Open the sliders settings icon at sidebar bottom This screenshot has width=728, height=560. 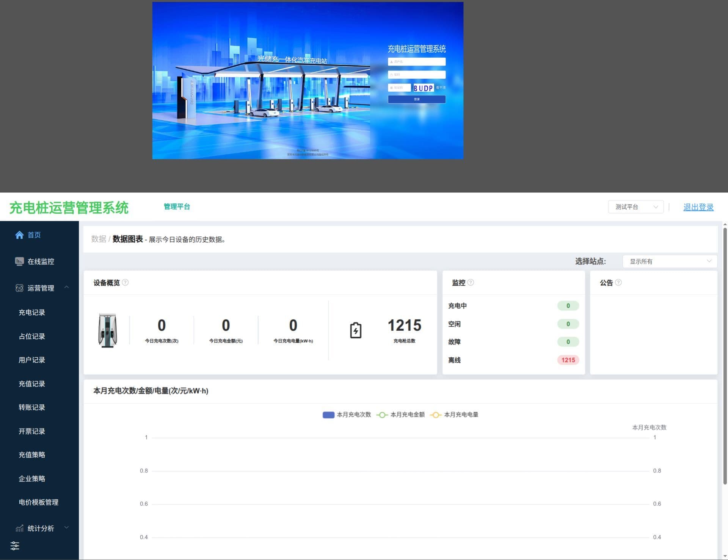[x=15, y=546]
